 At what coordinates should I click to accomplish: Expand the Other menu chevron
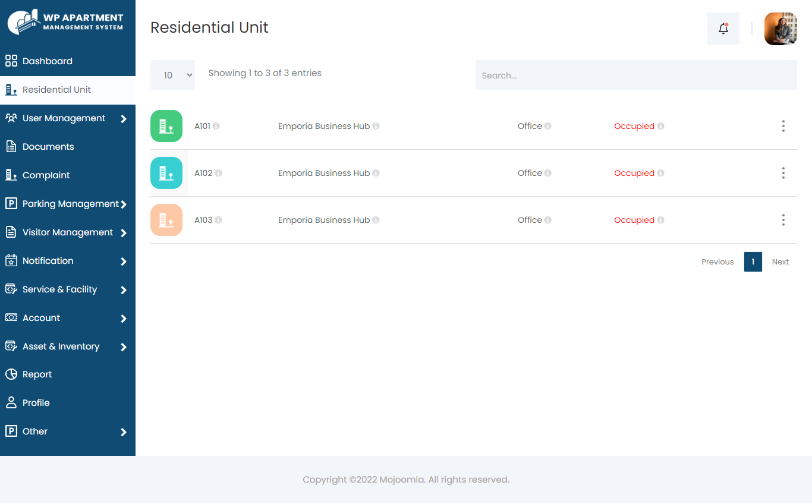(x=124, y=432)
